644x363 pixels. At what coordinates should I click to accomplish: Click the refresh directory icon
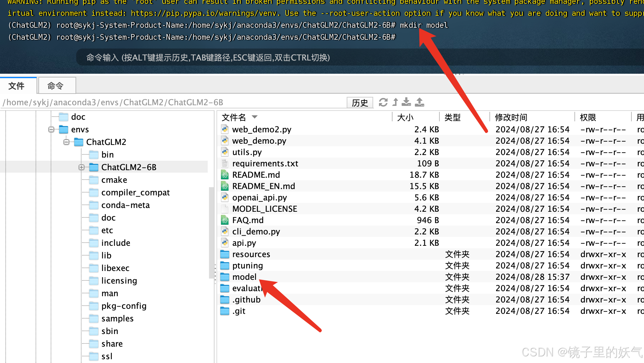pyautogui.click(x=383, y=102)
